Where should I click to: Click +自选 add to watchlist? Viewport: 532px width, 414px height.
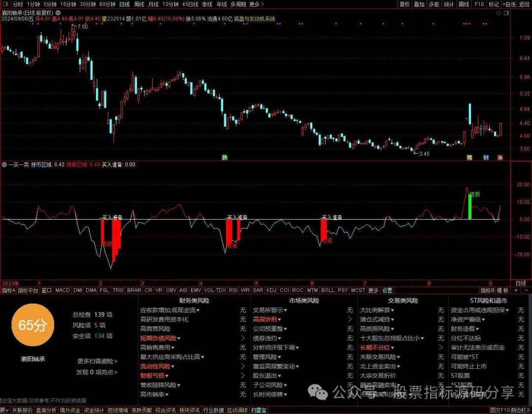(509, 4)
